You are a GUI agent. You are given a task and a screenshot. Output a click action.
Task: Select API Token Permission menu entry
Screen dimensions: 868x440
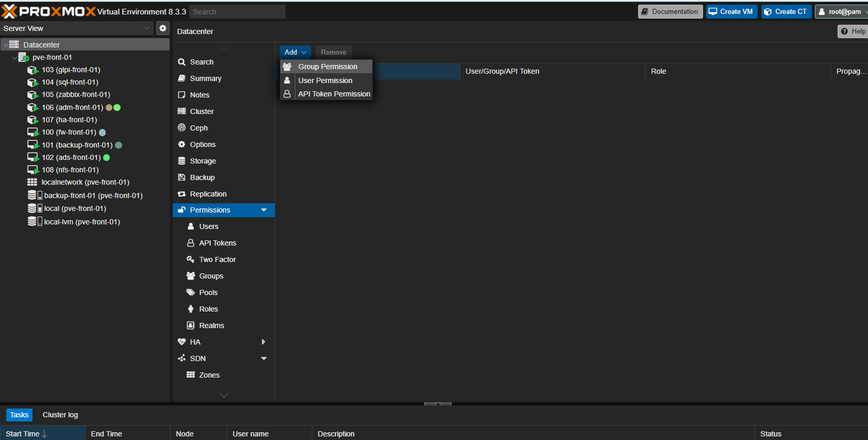(x=333, y=94)
